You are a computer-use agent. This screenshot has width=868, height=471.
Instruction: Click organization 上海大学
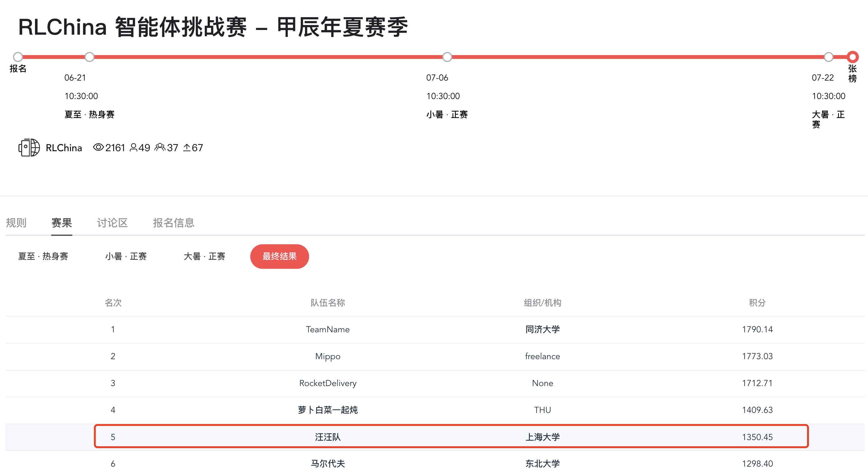[542, 437]
